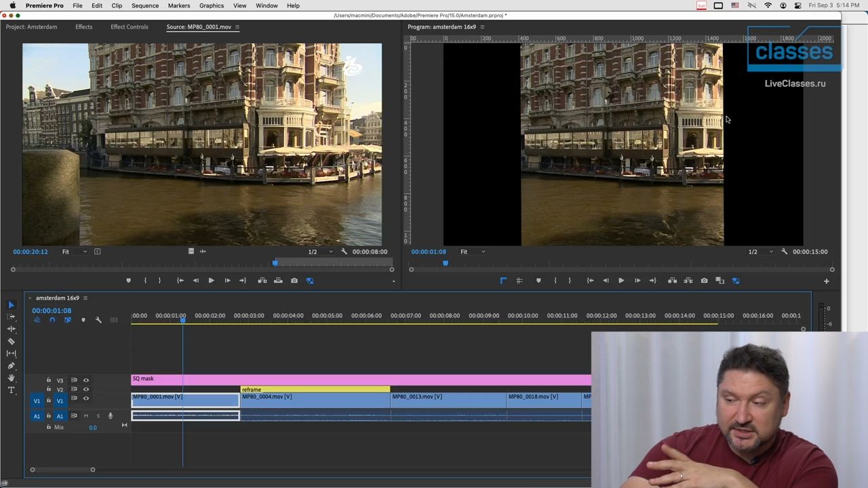Switch to the Effect Controls tab

click(129, 27)
